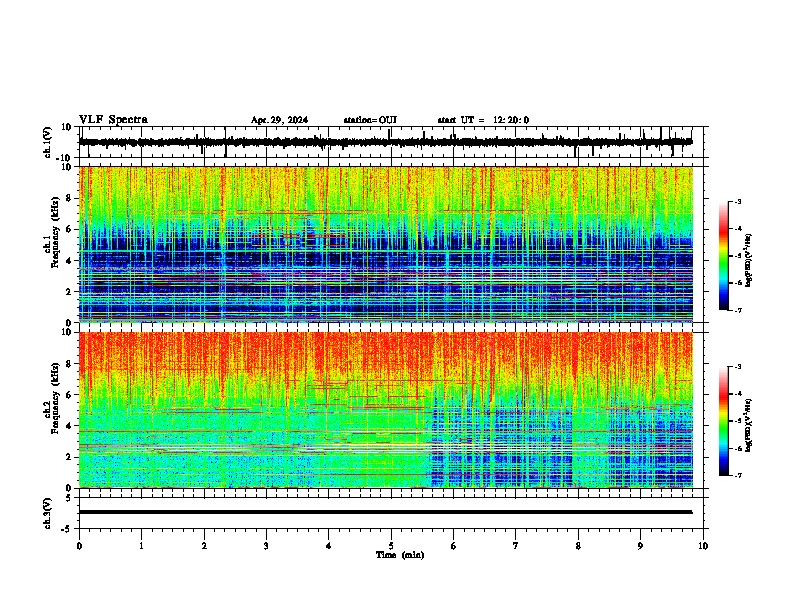Click the ch.1 color bar log(PSD) label
The width and height of the screenshot is (792, 612).
coord(748,261)
